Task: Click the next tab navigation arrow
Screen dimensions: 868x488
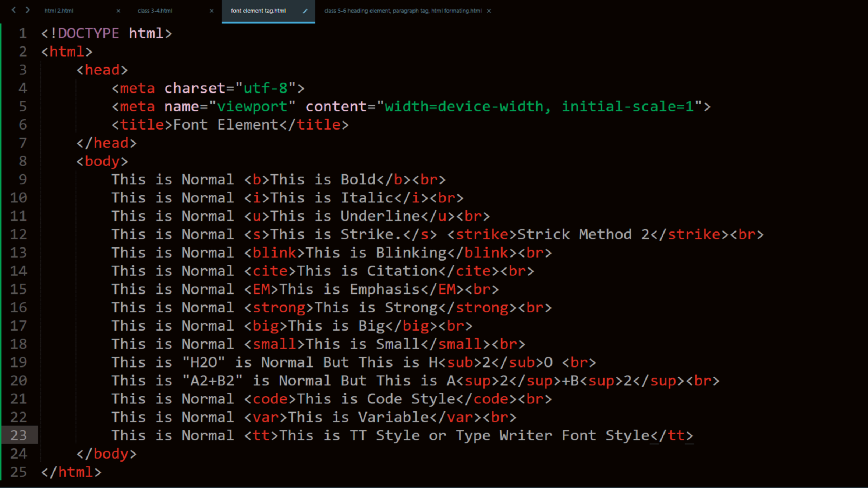Action: click(28, 10)
